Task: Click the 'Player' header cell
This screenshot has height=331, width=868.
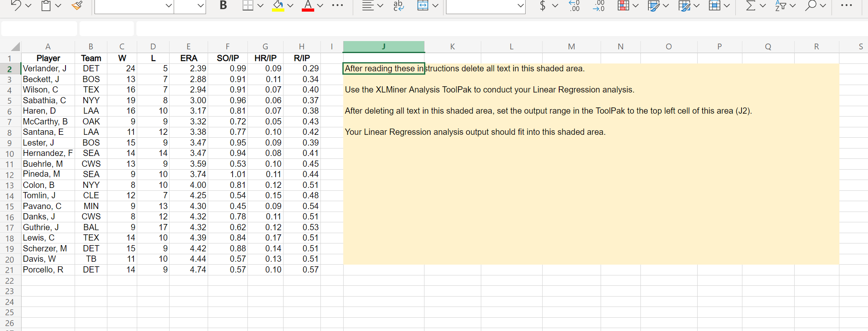Action: click(48, 58)
